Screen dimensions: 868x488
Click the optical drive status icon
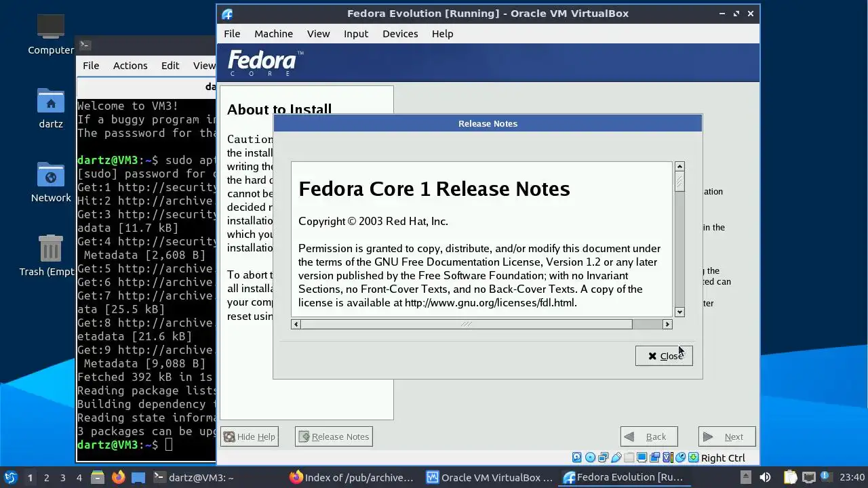click(x=590, y=457)
